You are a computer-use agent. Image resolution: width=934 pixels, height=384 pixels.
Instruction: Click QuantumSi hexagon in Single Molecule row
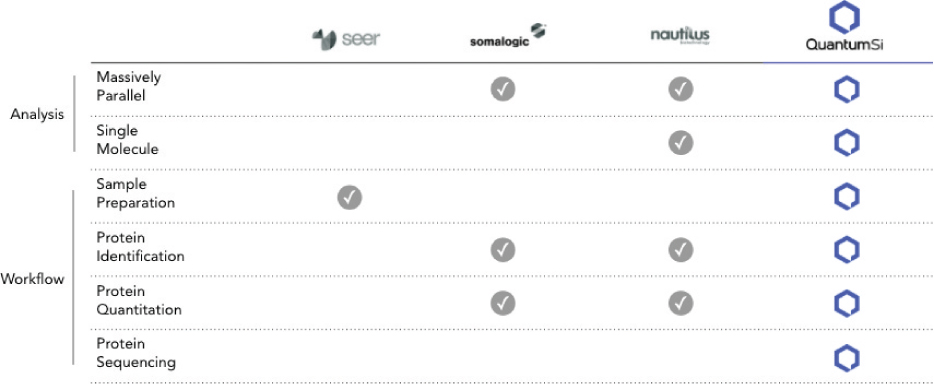(x=846, y=143)
